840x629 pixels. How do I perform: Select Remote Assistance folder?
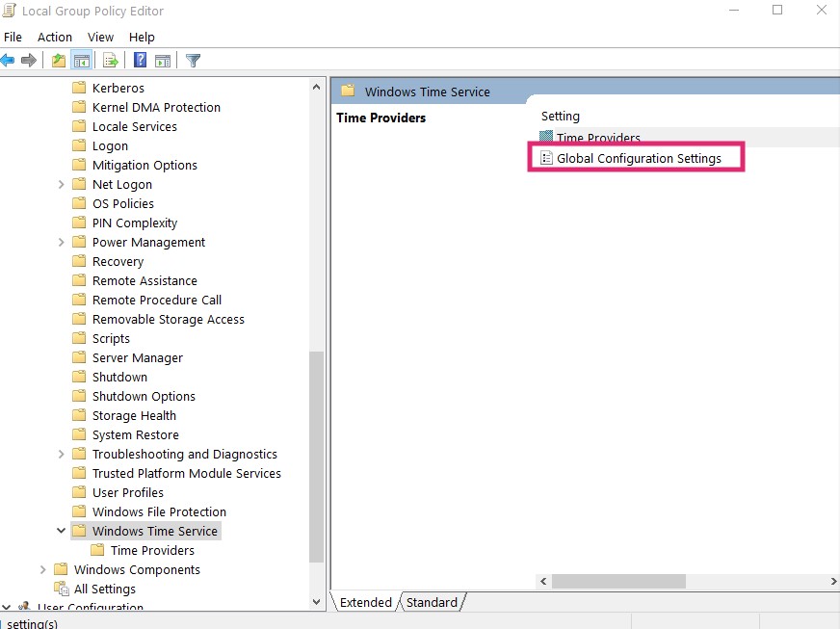[144, 280]
